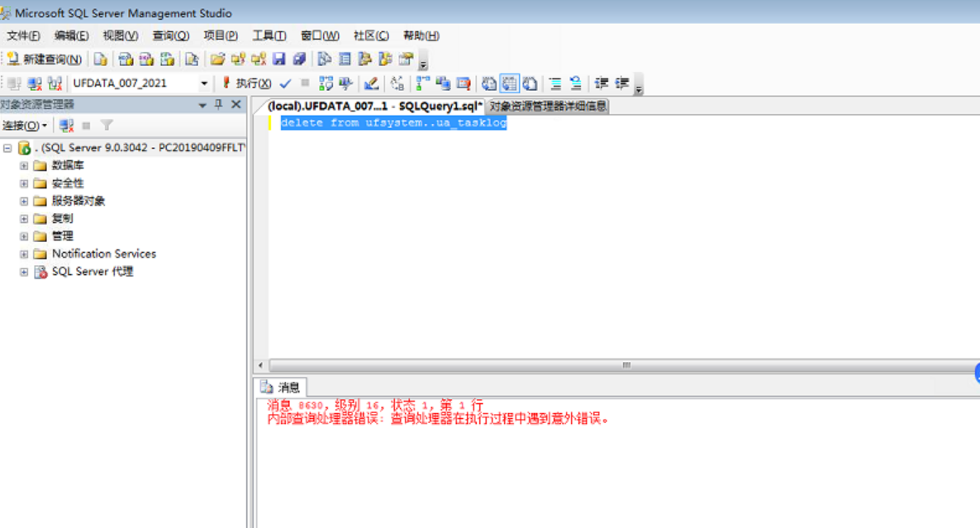The image size is (980, 528).
Task: Open the Object Explorer toolbar icon
Action: click(365, 59)
